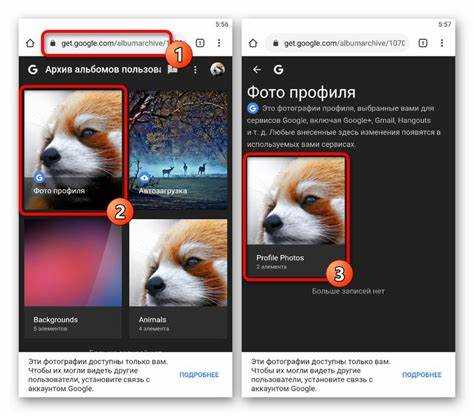
Task: Open the Backgrounds album
Action: [73, 278]
